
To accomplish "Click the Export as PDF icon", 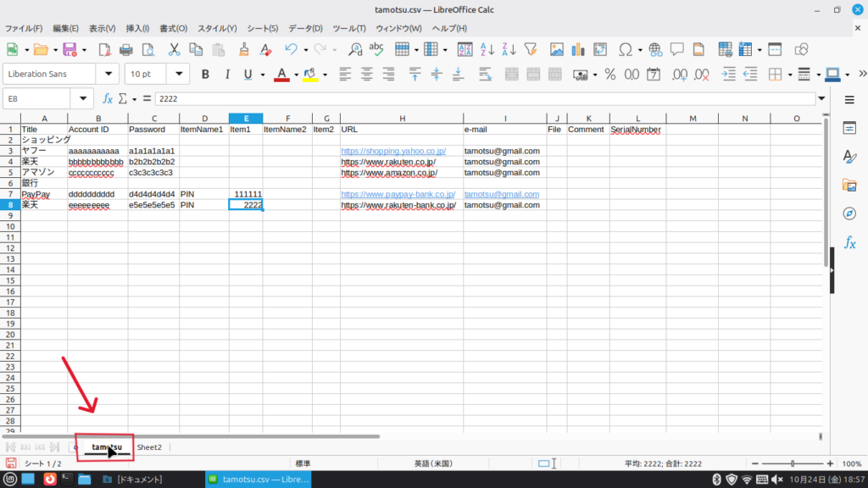I will pyautogui.click(x=105, y=49).
